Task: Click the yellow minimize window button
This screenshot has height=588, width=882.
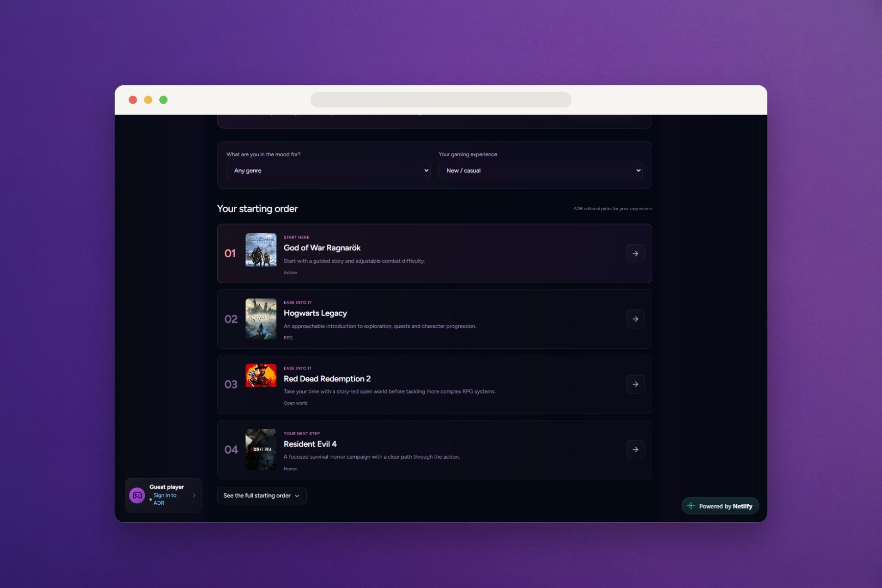Action: tap(148, 100)
